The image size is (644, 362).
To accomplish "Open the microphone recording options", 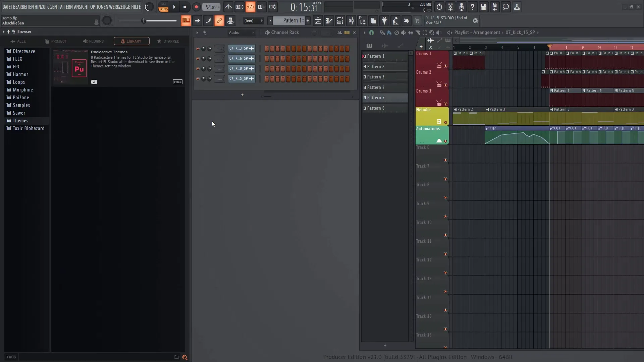I will tap(462, 7).
